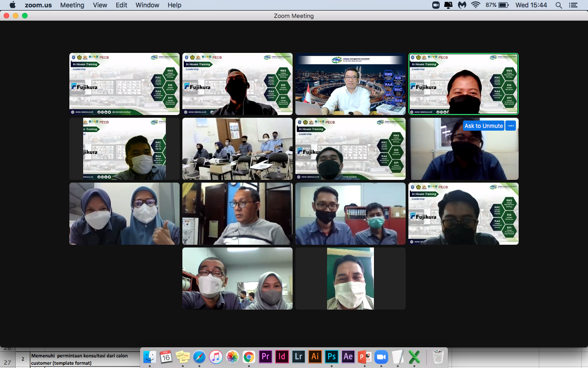The width and height of the screenshot is (588, 368).
Task: Expand the Window menu in the menu bar
Action: (147, 5)
